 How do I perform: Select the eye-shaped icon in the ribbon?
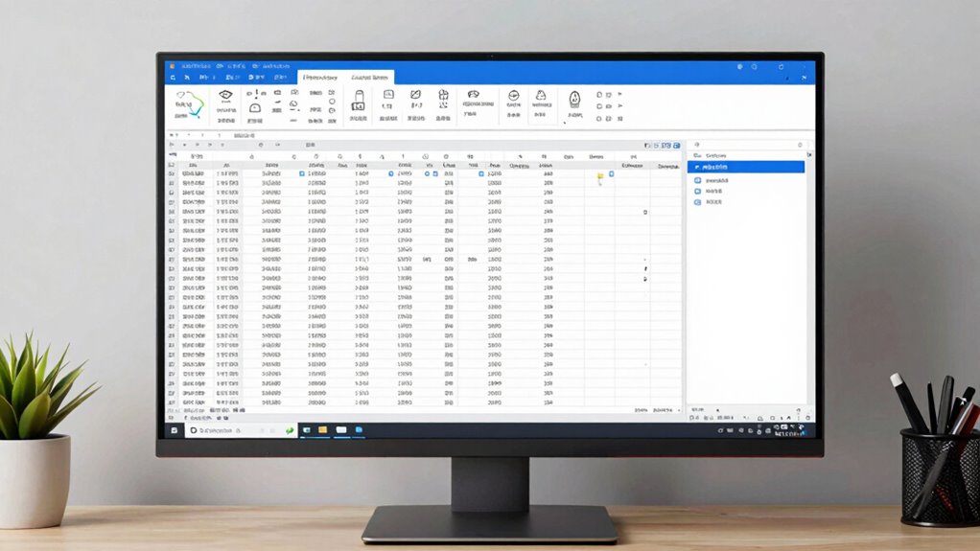pyautogui.click(x=225, y=95)
